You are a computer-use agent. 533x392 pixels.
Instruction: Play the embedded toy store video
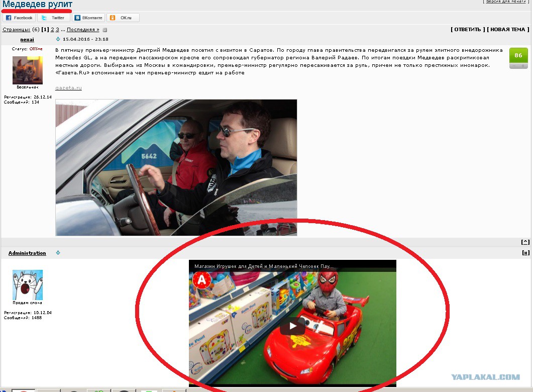(293, 326)
